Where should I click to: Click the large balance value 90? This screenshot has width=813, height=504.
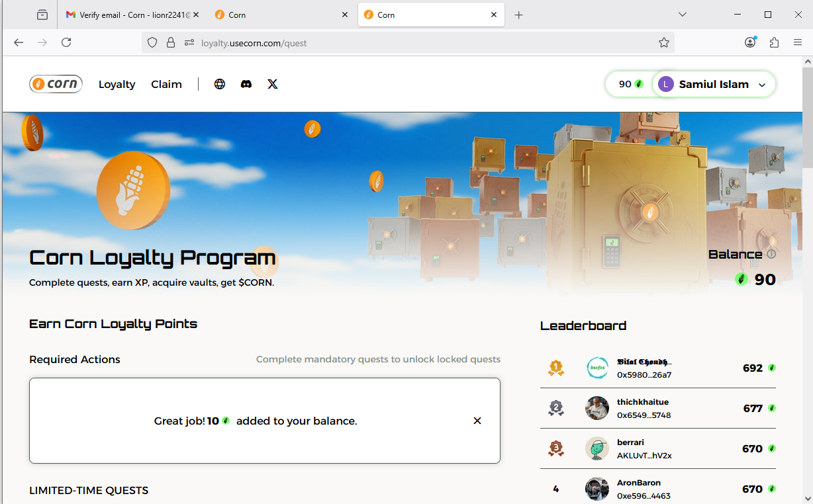point(765,280)
